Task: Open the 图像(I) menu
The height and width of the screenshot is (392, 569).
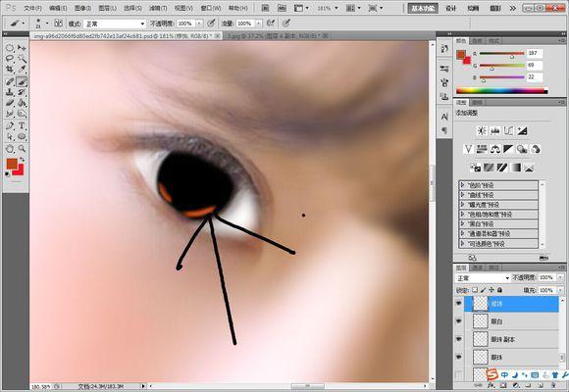Action: tap(82, 8)
